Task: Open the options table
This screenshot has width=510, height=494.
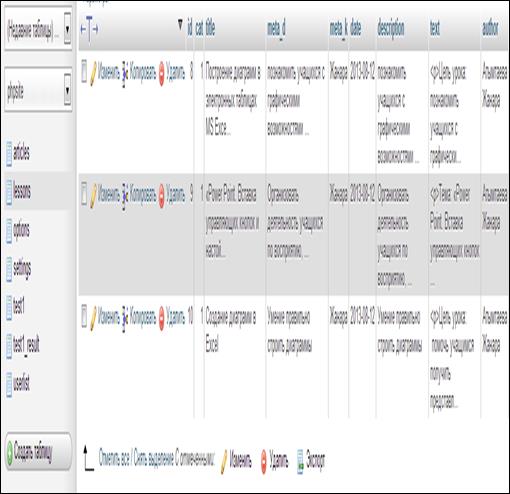Action: pyautogui.click(x=21, y=231)
